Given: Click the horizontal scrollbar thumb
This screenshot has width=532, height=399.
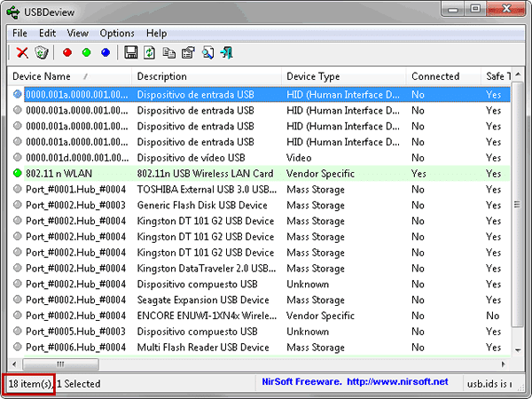Looking at the screenshot, I should click(60, 364).
